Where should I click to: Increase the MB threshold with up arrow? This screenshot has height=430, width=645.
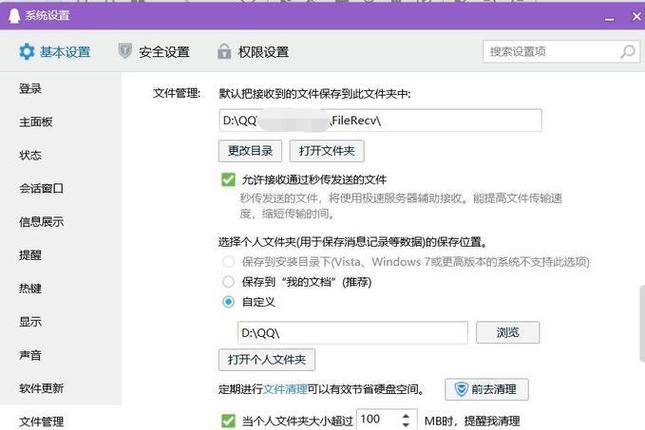point(406,416)
